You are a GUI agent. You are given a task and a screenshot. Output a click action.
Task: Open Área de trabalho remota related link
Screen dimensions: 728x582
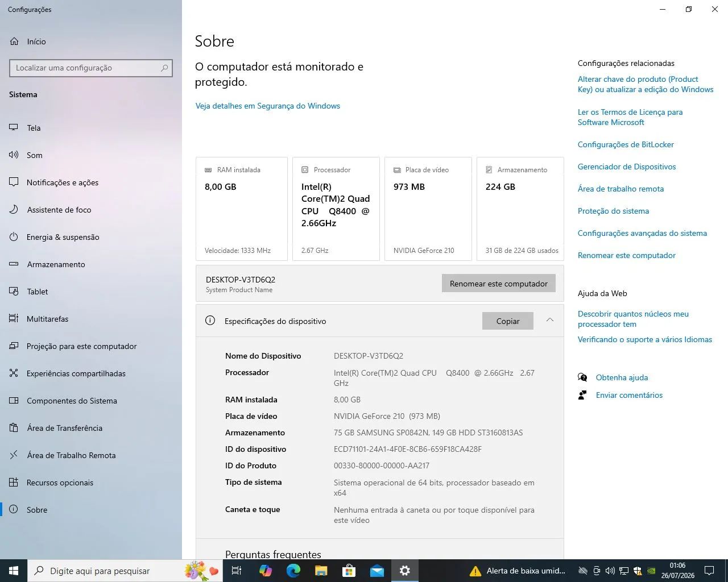click(x=621, y=189)
